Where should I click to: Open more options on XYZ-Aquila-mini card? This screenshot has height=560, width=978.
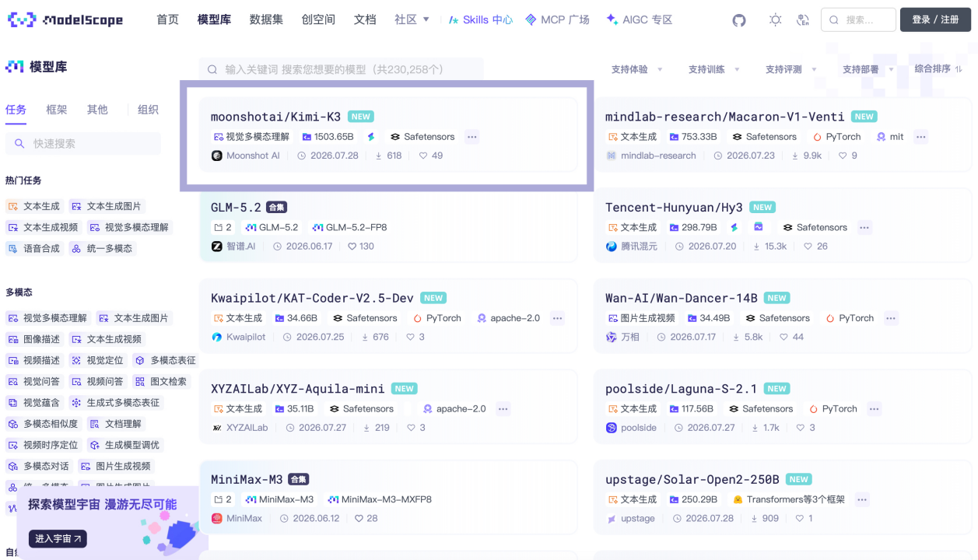tap(503, 408)
